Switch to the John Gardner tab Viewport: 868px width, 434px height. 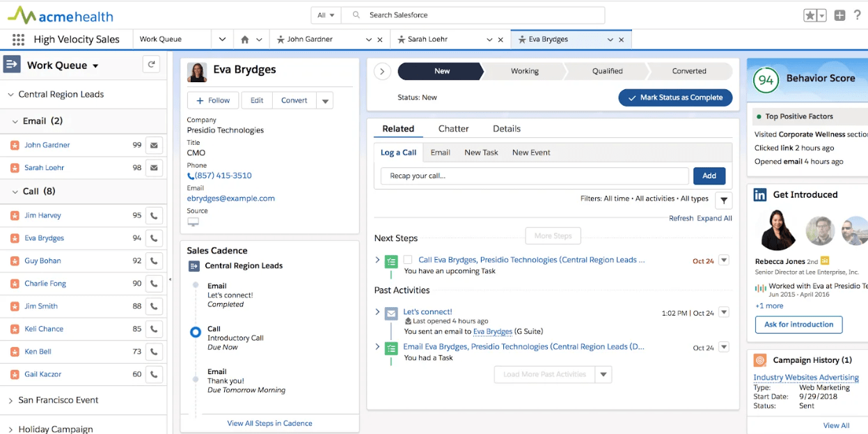tap(310, 40)
